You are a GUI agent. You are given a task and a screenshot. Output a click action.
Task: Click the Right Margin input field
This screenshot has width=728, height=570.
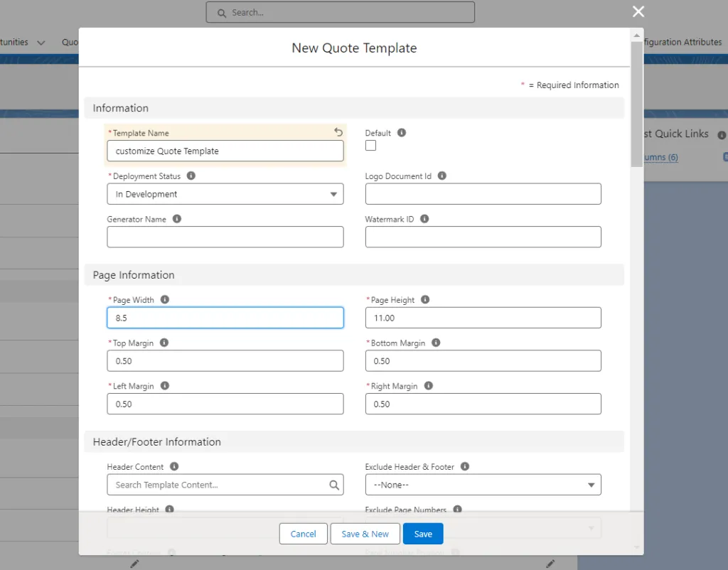[x=483, y=404]
